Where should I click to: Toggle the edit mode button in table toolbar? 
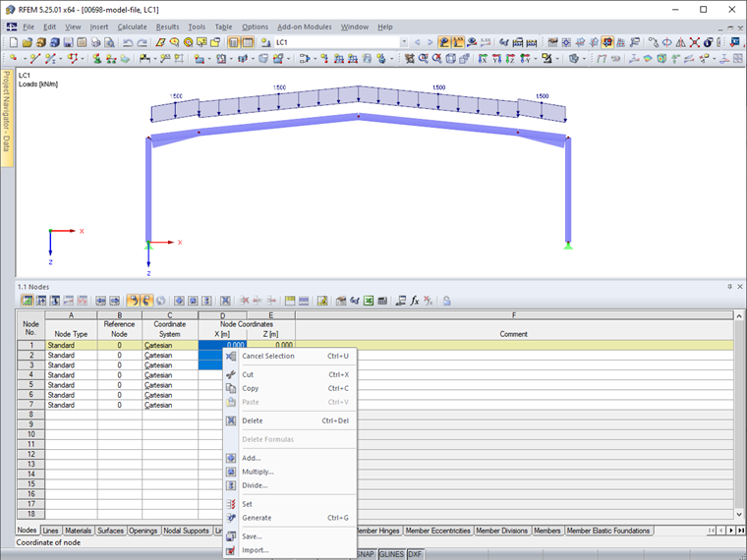pyautogui.click(x=28, y=301)
